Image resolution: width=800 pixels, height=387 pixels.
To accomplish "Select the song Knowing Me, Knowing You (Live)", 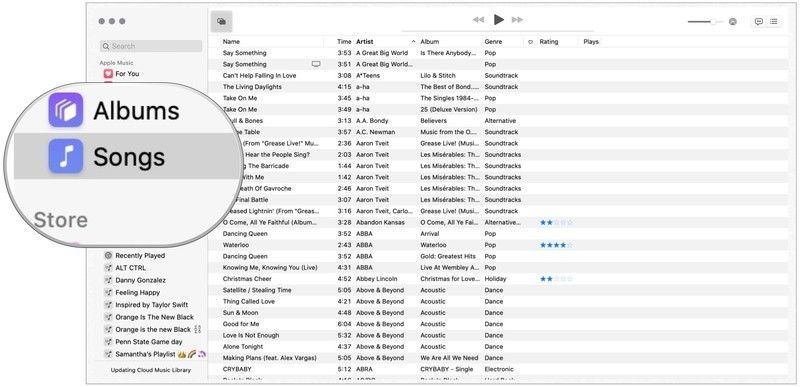I will pyautogui.click(x=270, y=268).
